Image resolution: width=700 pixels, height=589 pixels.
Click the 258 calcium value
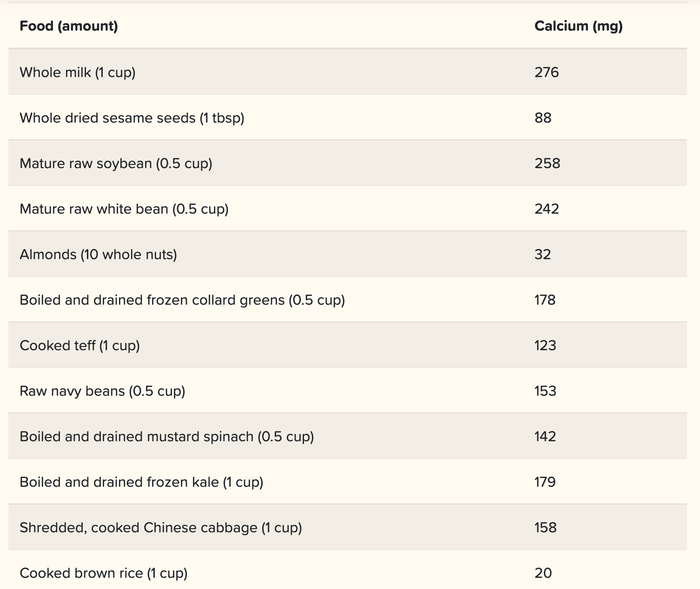click(547, 164)
